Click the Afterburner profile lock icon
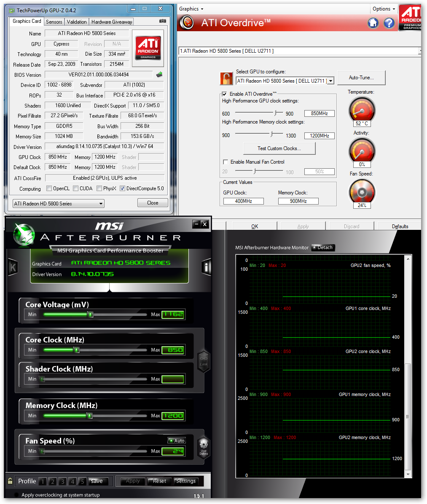Image resolution: width=427 pixels, height=504 pixels. pos(10,481)
